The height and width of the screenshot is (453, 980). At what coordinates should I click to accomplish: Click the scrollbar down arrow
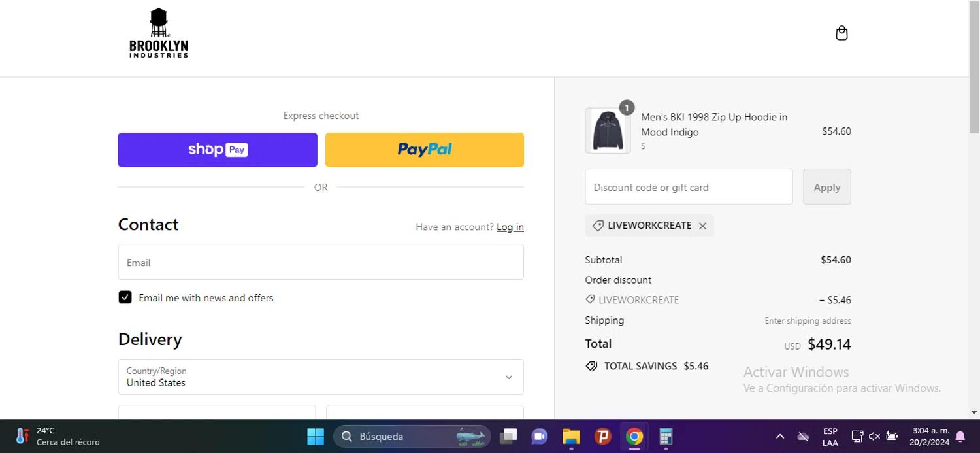point(974,412)
